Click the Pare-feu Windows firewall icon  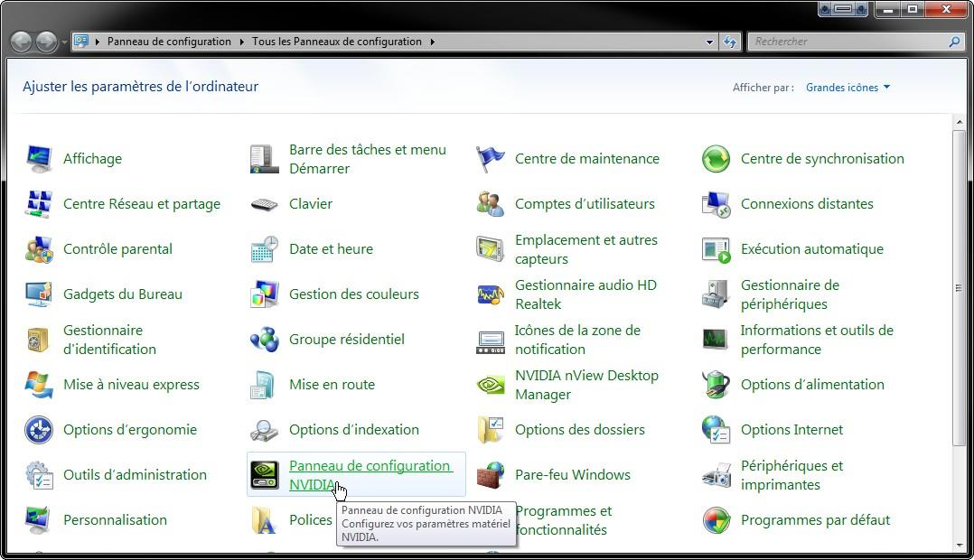click(x=491, y=475)
